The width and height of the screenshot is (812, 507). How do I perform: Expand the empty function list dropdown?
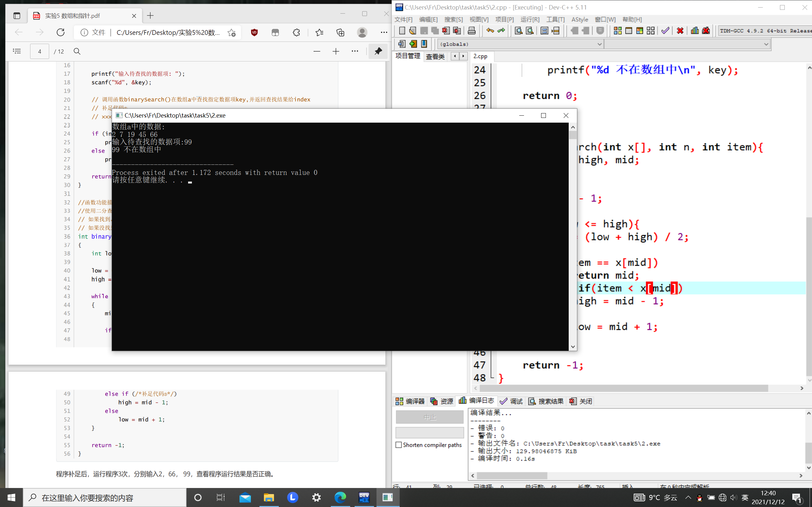(766, 44)
